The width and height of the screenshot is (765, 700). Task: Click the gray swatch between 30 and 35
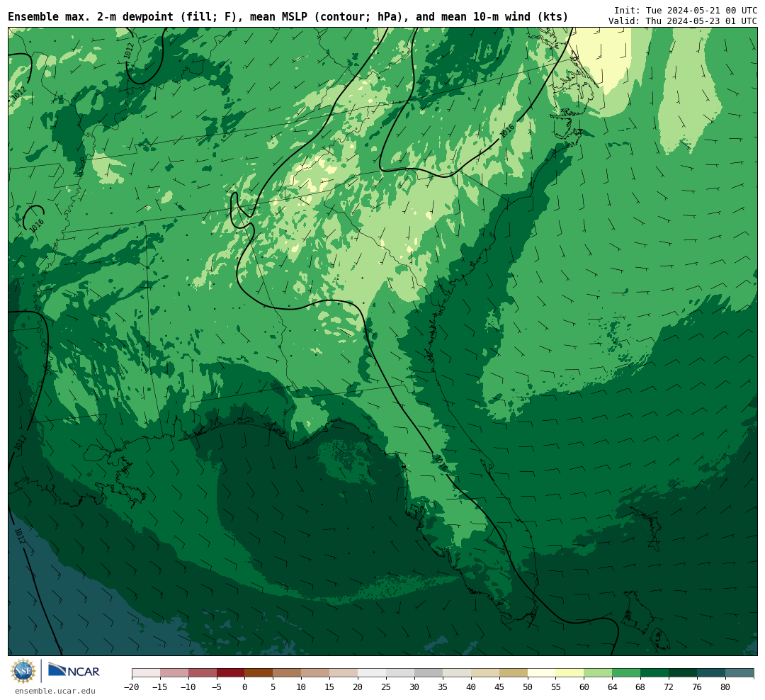click(x=429, y=673)
